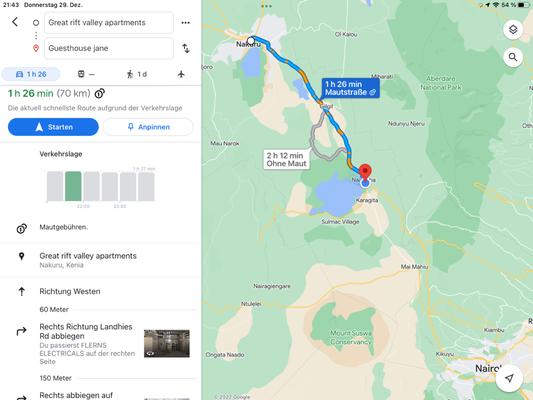Open the three-dot more options menu
This screenshot has width=533, height=400.
tap(186, 23)
